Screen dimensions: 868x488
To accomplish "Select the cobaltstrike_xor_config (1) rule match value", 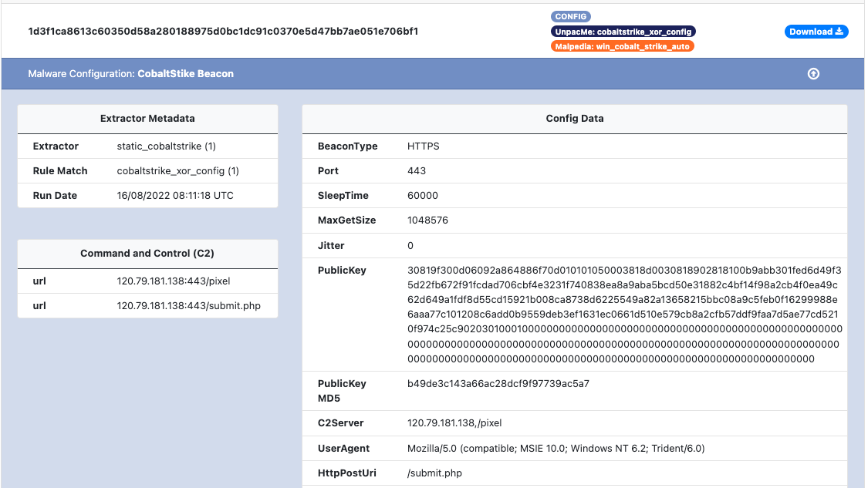I will (x=177, y=171).
